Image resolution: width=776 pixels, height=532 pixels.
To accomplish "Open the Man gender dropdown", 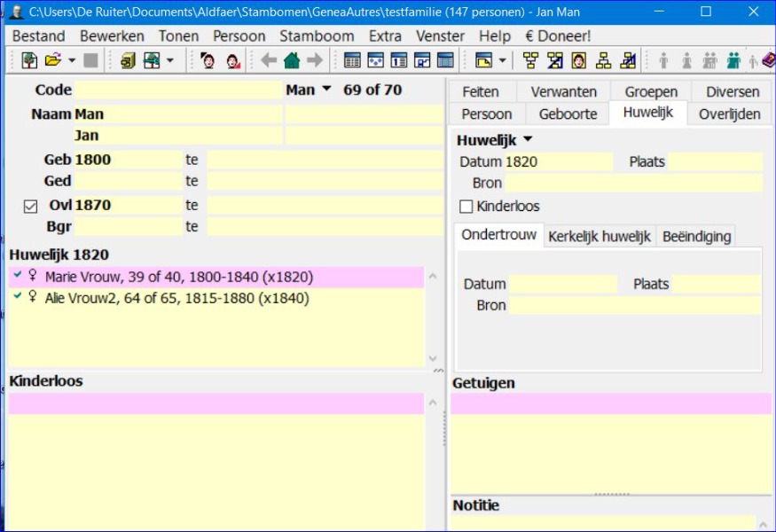I will point(325,90).
